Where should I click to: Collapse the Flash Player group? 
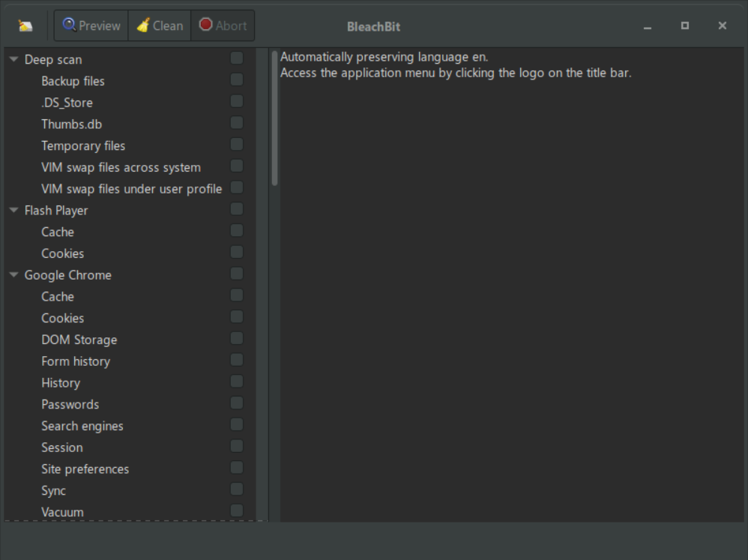click(13, 211)
